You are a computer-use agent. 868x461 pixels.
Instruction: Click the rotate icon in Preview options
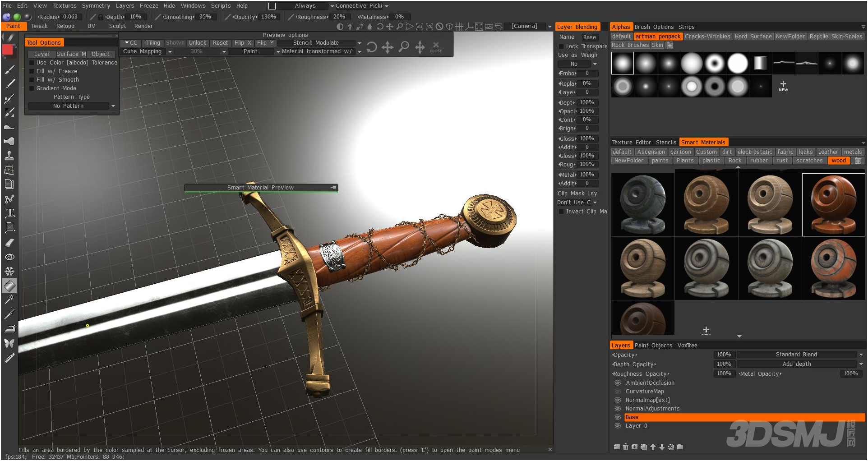(372, 47)
